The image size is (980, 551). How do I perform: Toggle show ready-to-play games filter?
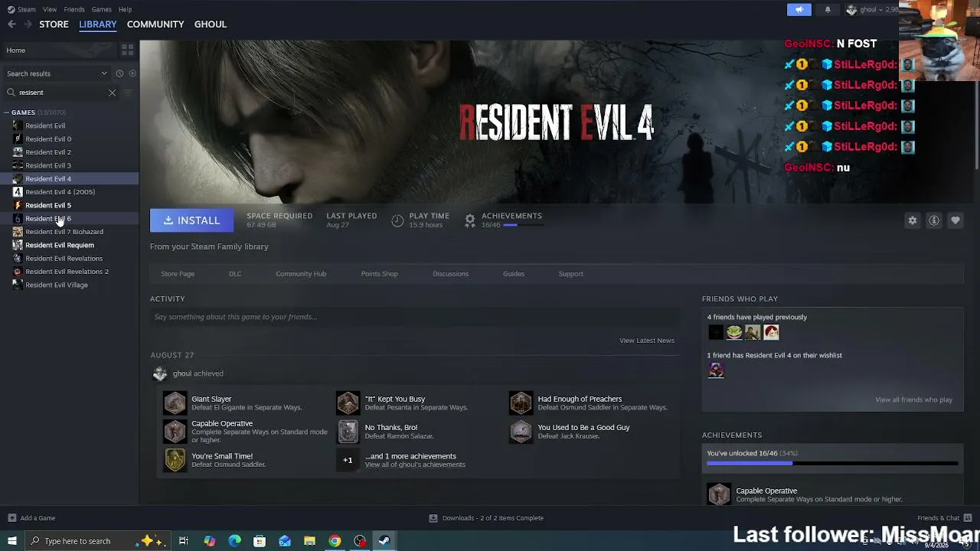pyautogui.click(x=132, y=73)
